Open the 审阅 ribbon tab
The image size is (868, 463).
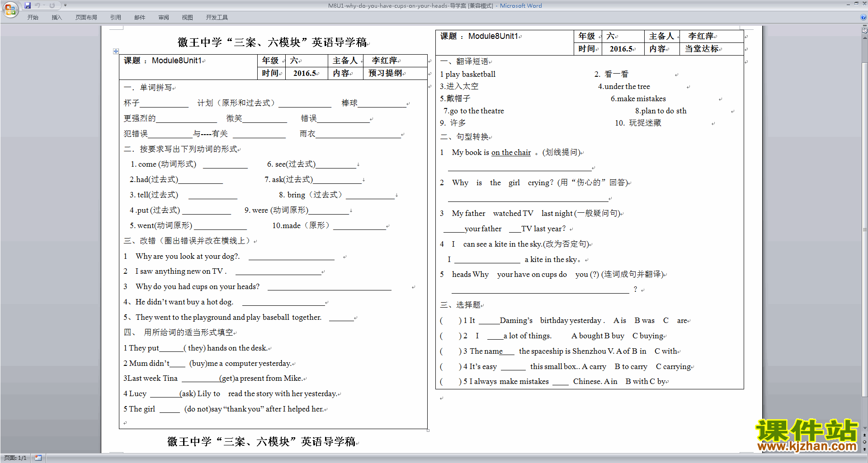[x=164, y=18]
